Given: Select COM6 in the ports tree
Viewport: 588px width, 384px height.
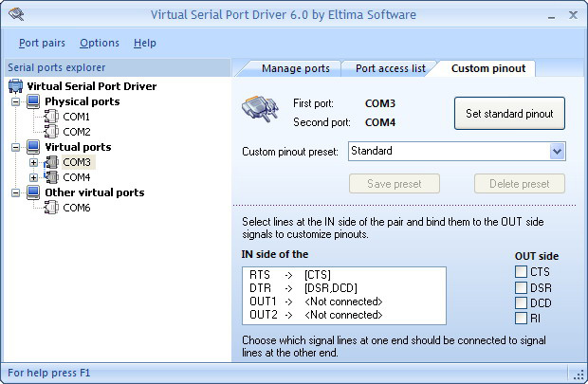Looking at the screenshot, I should pyautogui.click(x=77, y=208).
